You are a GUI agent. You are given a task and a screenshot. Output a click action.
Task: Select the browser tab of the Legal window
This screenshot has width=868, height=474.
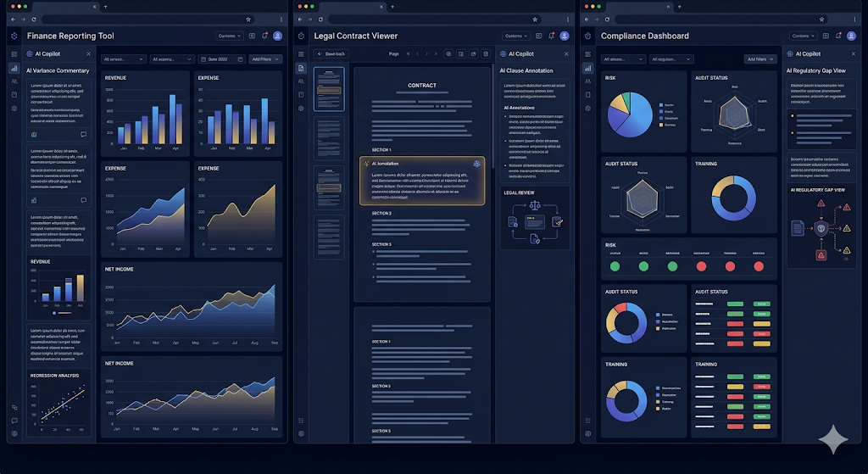(x=352, y=7)
